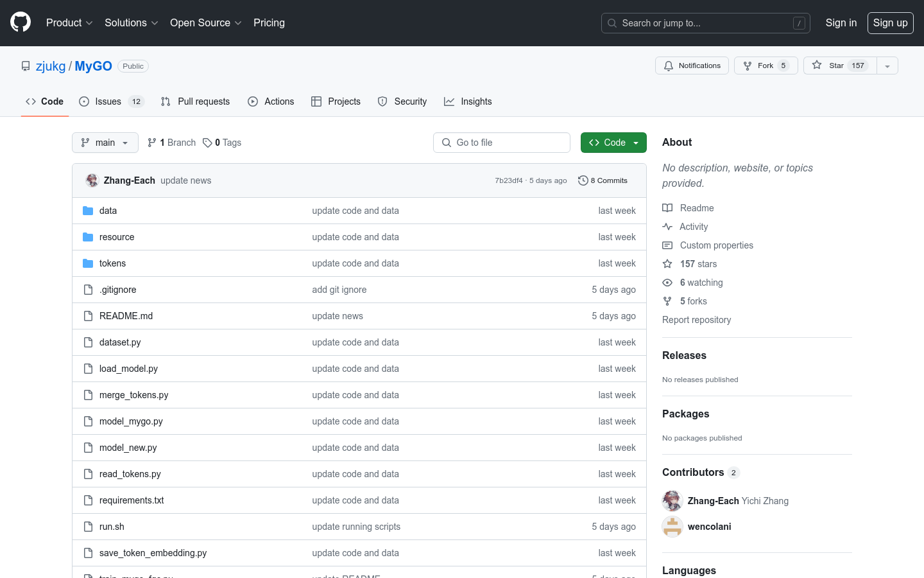Viewport: 924px width, 578px height.
Task: Click the run.sh file icon
Action: click(x=88, y=527)
